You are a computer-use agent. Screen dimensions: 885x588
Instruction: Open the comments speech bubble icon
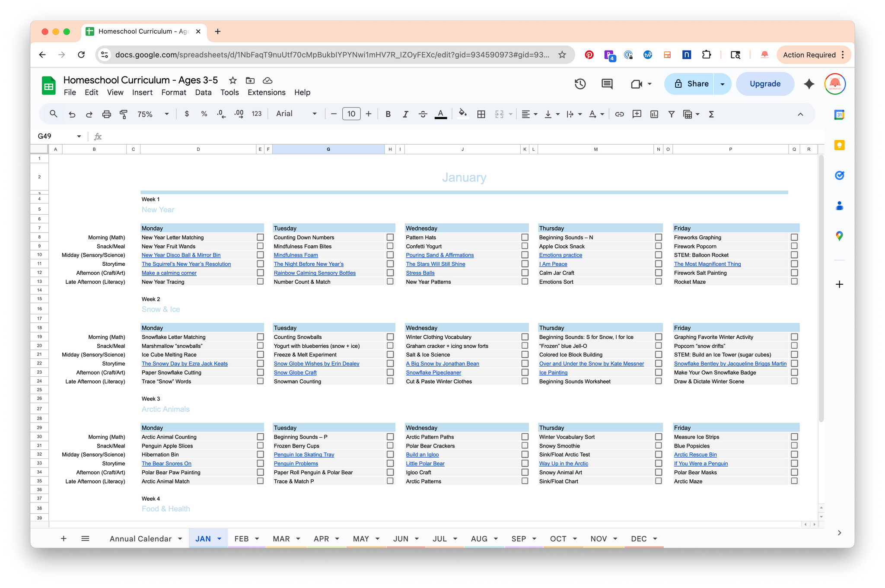(x=607, y=84)
